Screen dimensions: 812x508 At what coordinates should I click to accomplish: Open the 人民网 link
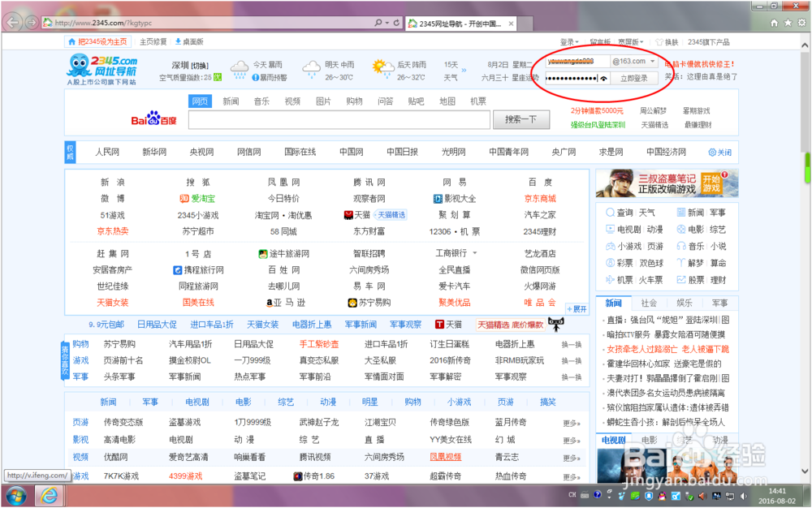pyautogui.click(x=107, y=152)
